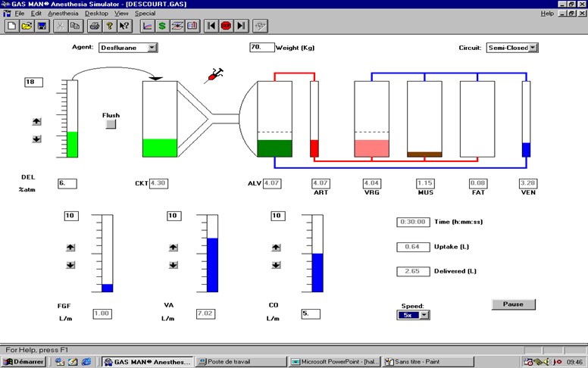Screen dimensions: 588x368
Task: Click the New file toolbar icon
Action: [x=12, y=26]
